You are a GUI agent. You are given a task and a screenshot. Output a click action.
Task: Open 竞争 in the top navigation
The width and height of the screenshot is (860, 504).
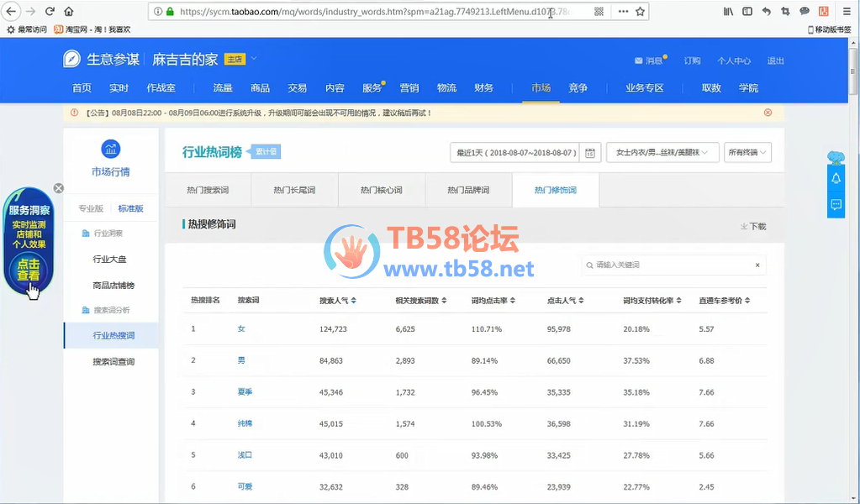[578, 88]
